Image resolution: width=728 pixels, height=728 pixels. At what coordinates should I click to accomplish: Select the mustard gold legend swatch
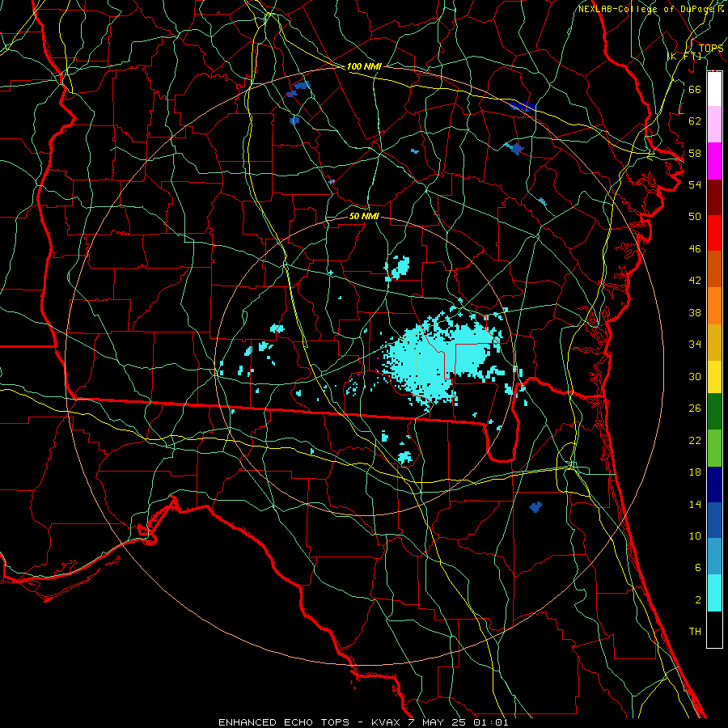(x=714, y=342)
